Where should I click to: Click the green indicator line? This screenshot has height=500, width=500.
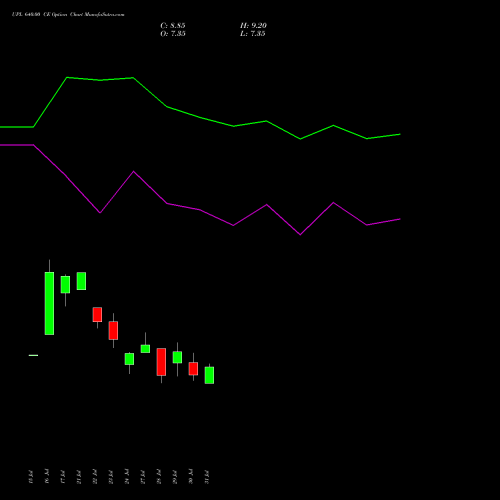click(x=200, y=117)
